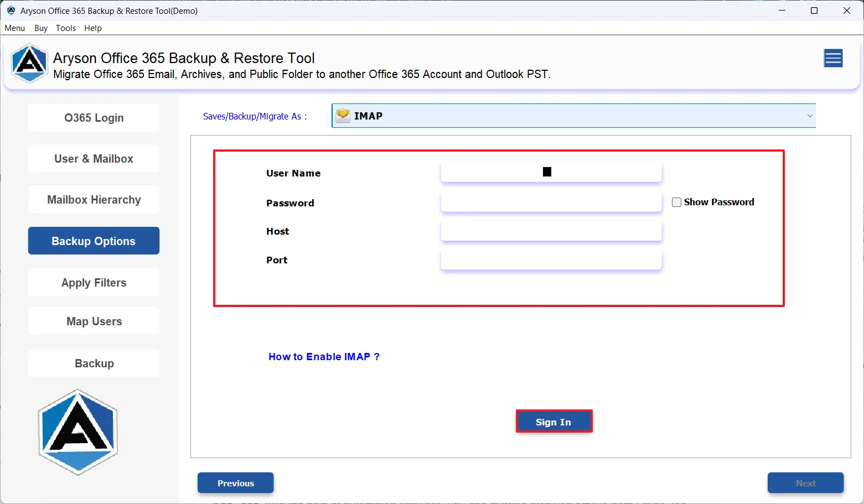Open the Menu menu
Viewport: 864px width, 504px height.
[15, 28]
